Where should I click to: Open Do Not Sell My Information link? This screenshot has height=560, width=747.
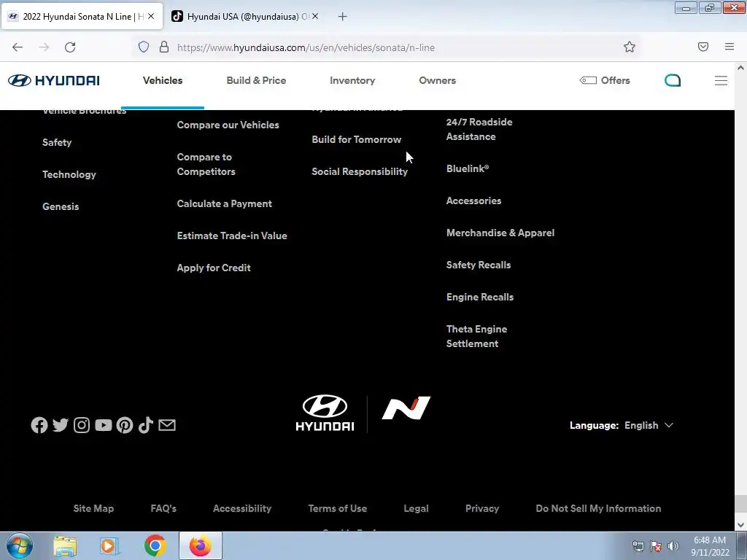tap(598, 508)
